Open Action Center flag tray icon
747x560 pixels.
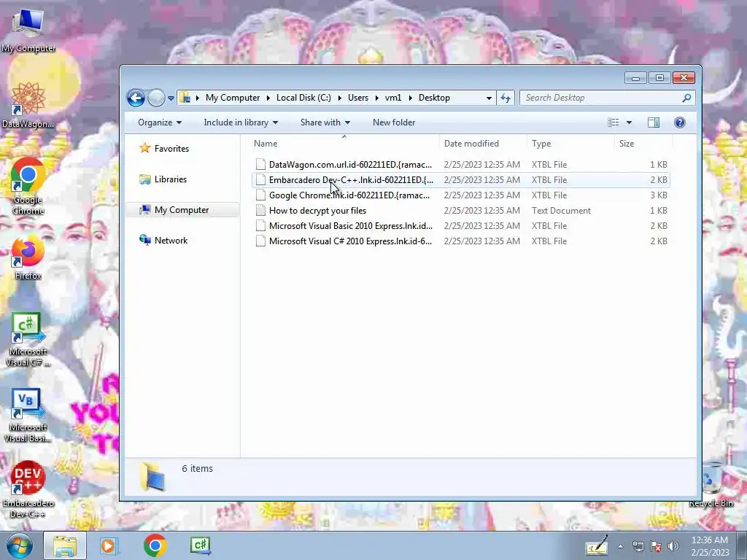(656, 547)
